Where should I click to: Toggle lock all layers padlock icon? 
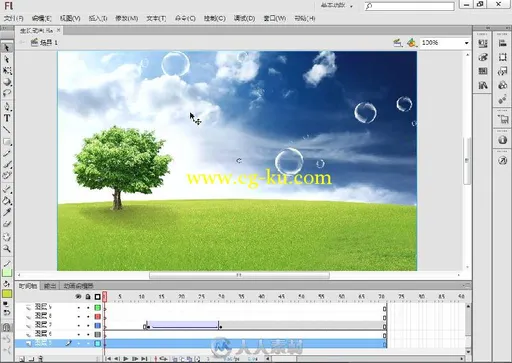[88, 296]
